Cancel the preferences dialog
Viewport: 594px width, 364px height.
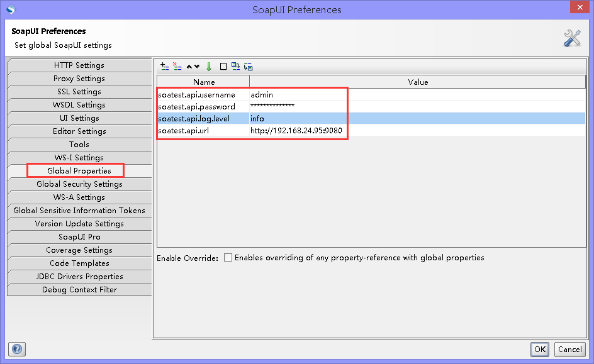[x=569, y=350]
